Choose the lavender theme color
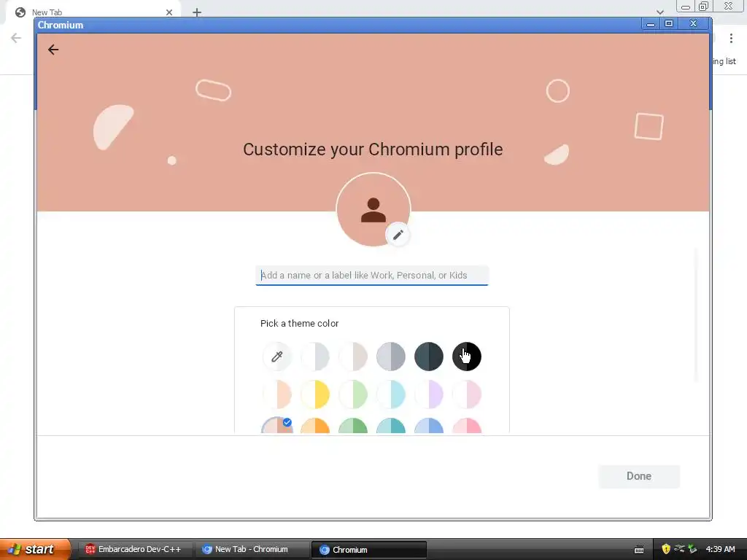The image size is (747, 560). [x=429, y=394]
